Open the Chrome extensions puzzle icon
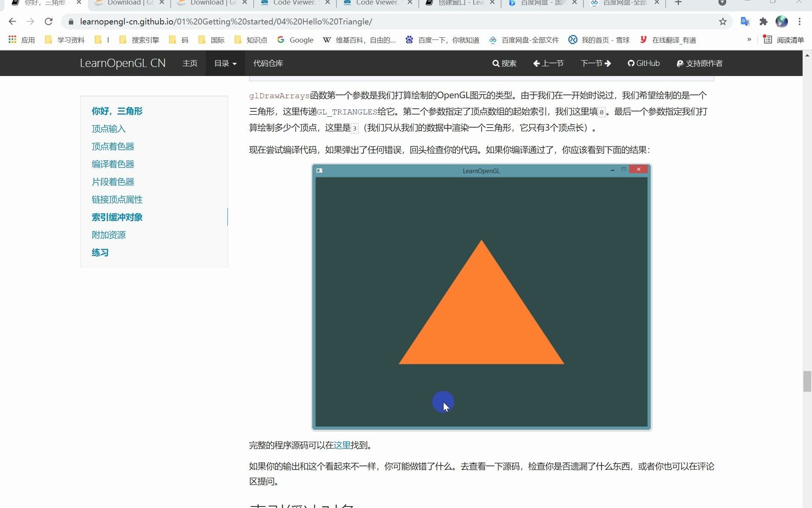This screenshot has width=812, height=508. pos(763,21)
